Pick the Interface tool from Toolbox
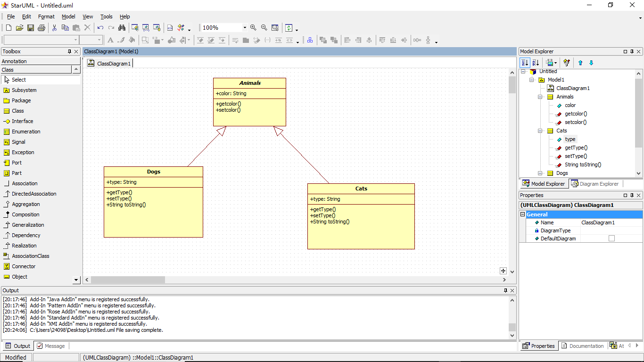The height and width of the screenshot is (362, 644). click(22, 121)
